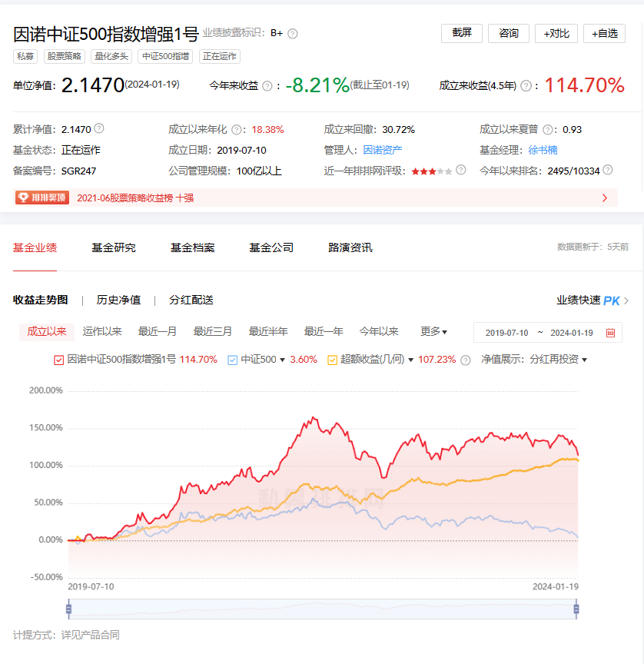The height and width of the screenshot is (664, 644).
Task: Click the 股票策略 tag
Action: point(65,56)
